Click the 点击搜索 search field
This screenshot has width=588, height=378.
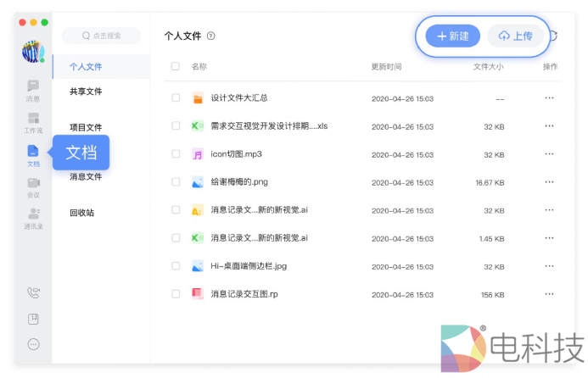tap(101, 36)
